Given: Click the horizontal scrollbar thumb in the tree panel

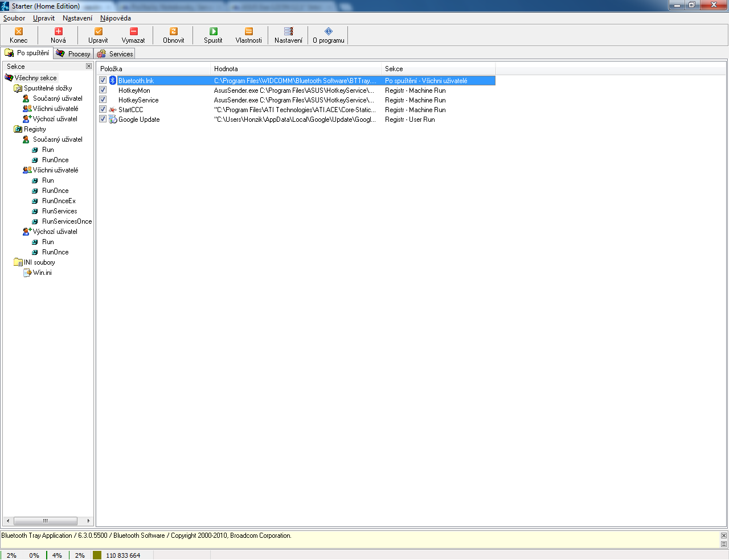Looking at the screenshot, I should (x=46, y=521).
